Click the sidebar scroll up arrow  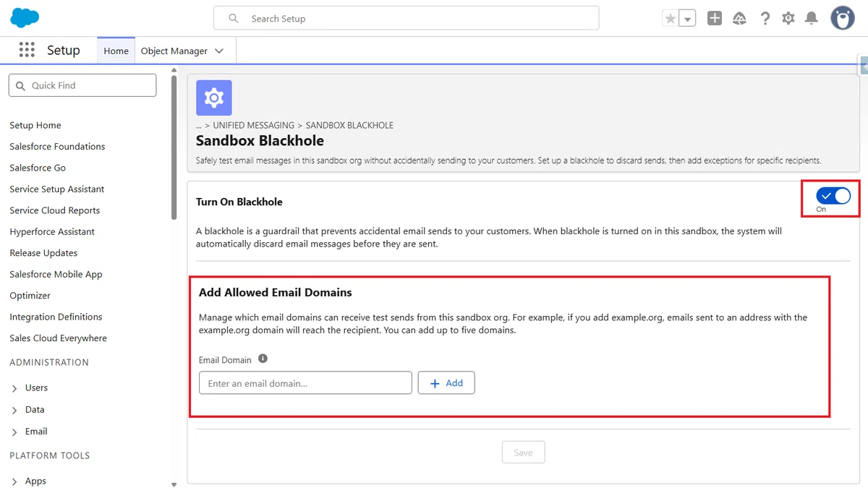[x=174, y=70]
